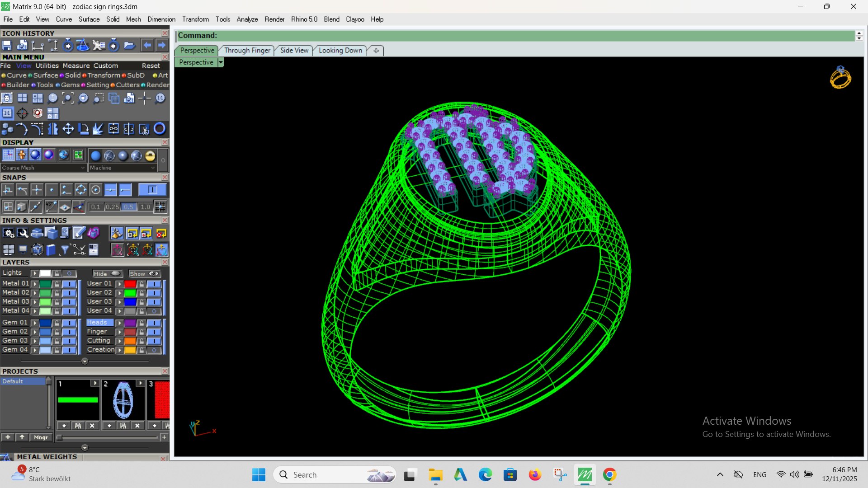
Task: Switch to the Looking Down tab
Action: [x=340, y=51]
